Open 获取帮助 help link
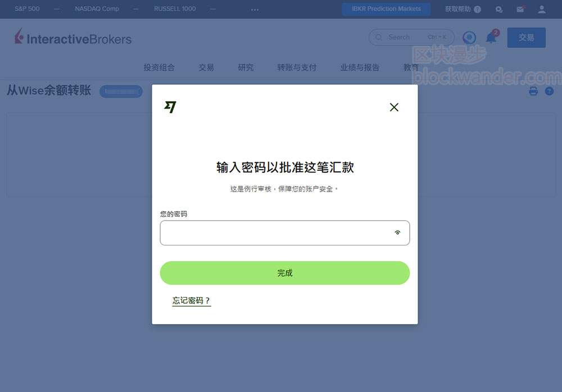Viewport: 562px width, 392px height. [463, 9]
